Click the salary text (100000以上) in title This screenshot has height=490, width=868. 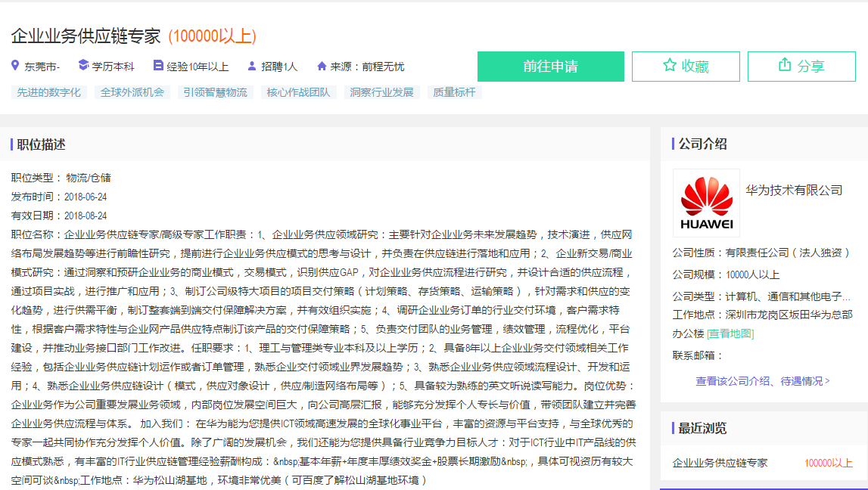point(212,36)
